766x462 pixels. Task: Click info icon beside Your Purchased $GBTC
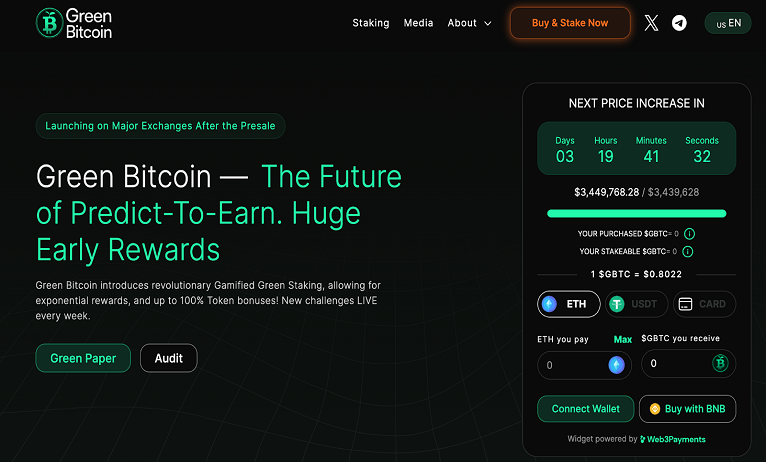(x=689, y=234)
